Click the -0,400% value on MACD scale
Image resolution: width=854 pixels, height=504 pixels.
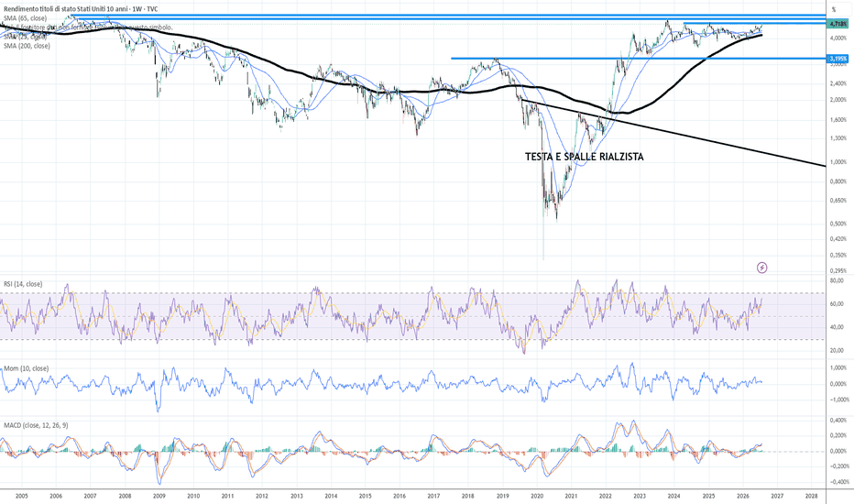(838, 482)
